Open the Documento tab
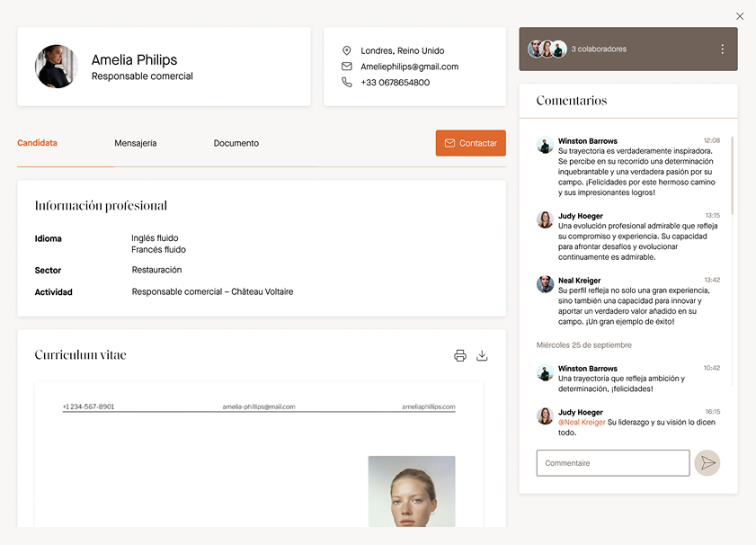The width and height of the screenshot is (756, 545). pyautogui.click(x=236, y=143)
